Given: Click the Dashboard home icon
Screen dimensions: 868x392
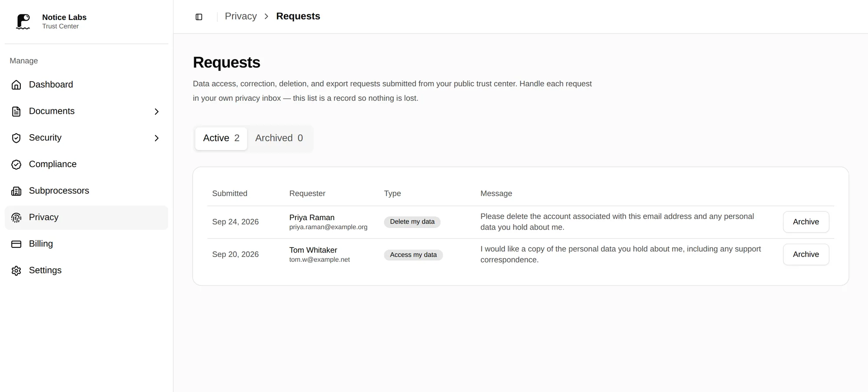Looking at the screenshot, I should 16,85.
